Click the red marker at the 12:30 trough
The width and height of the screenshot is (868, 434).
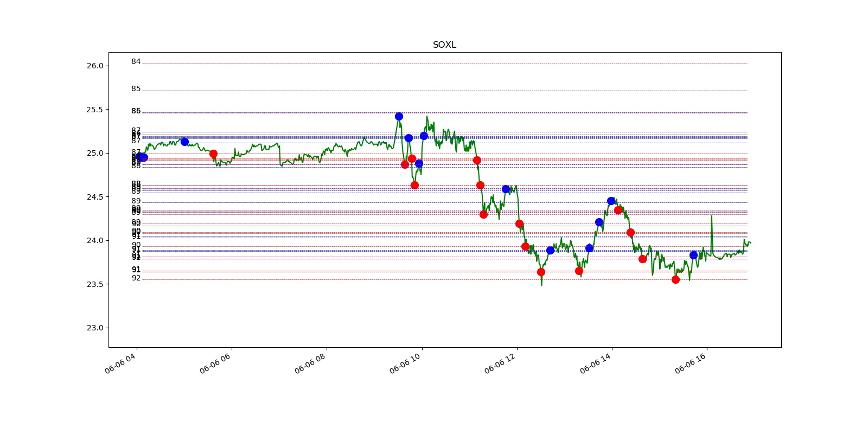[541, 272]
